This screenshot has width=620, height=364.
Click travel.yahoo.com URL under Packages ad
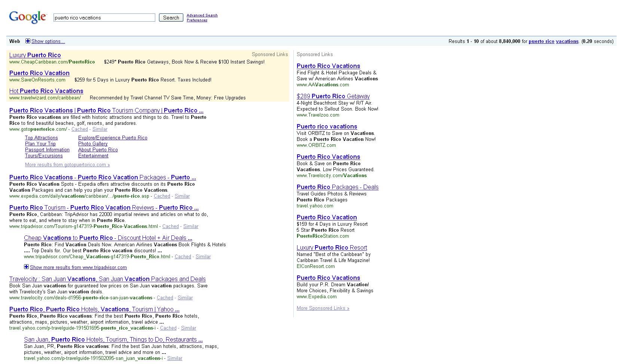[x=315, y=206]
